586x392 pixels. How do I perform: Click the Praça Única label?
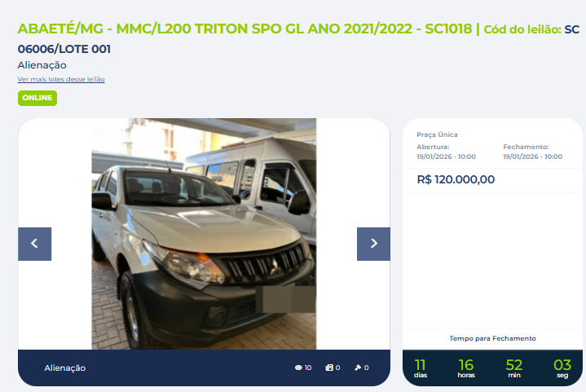point(437,134)
